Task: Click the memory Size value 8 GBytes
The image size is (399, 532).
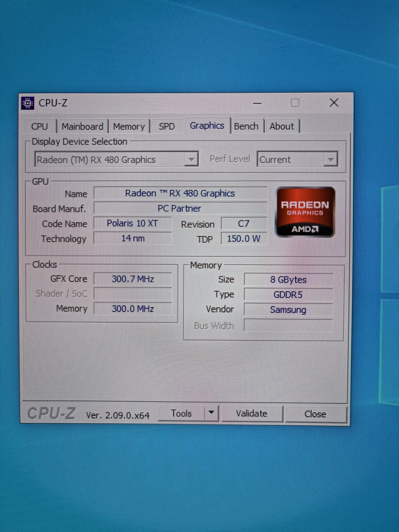Action: pos(288,280)
